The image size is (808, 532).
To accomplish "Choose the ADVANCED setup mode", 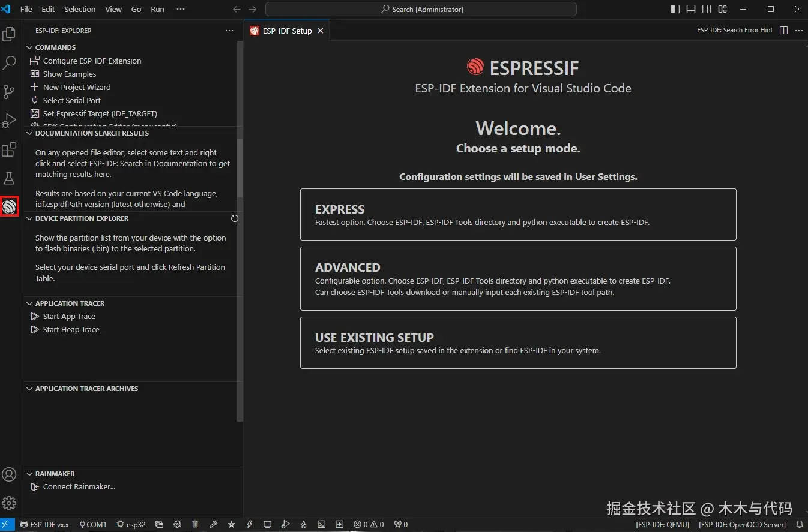I will [x=518, y=278].
